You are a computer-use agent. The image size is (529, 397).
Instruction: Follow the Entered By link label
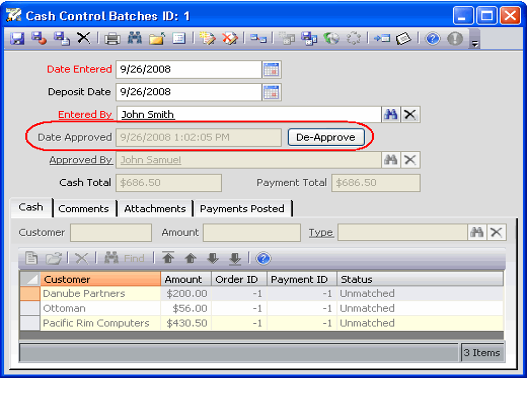(x=85, y=115)
